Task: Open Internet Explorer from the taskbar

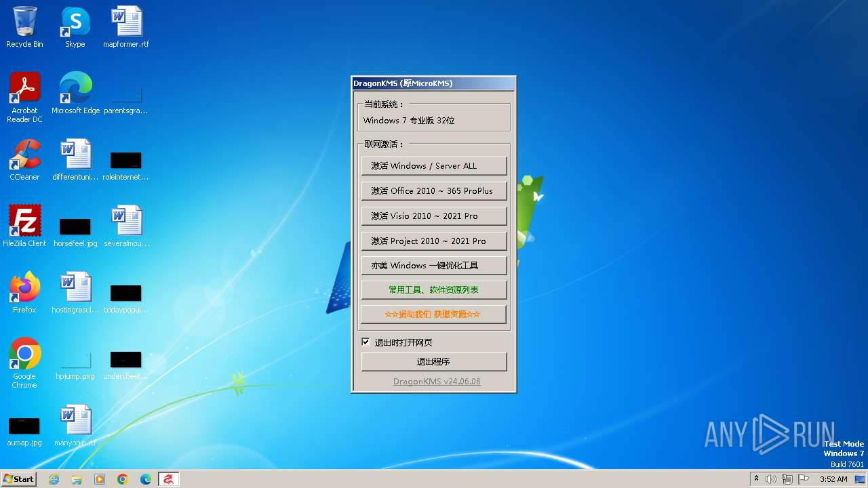Action: tap(54, 479)
